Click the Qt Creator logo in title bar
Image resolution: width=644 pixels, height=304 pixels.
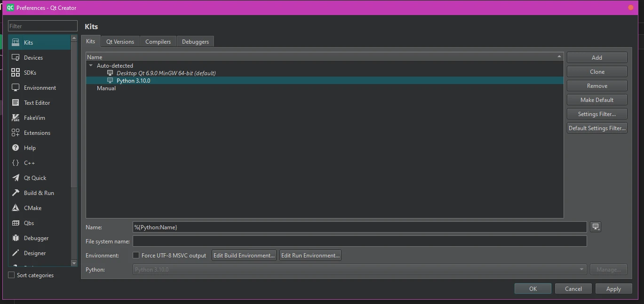10,8
